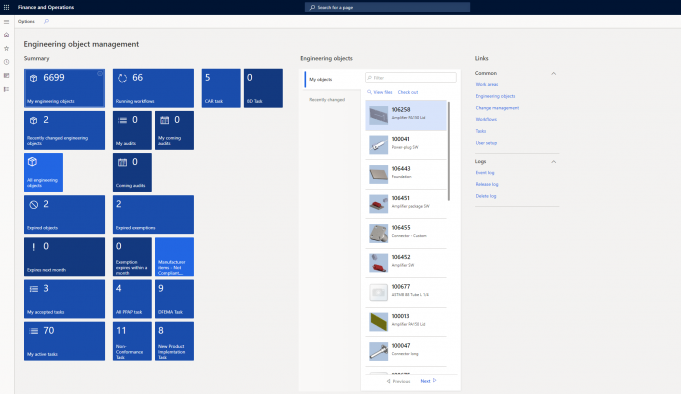The height and width of the screenshot is (394, 681).
Task: Open the Workflows link
Action: (486, 119)
